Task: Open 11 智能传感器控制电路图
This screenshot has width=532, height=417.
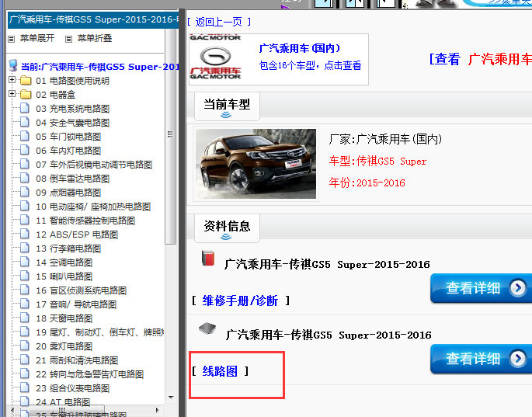Action: tap(85, 221)
